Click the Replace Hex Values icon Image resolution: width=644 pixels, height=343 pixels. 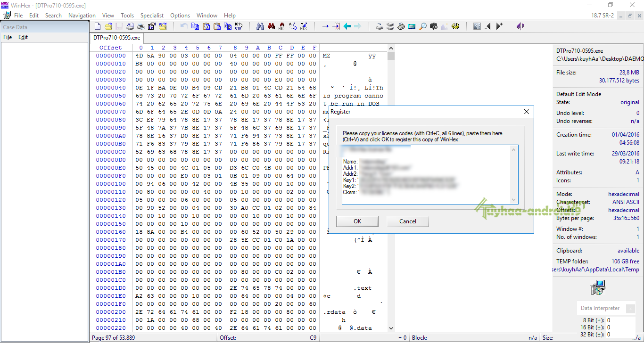(x=304, y=26)
